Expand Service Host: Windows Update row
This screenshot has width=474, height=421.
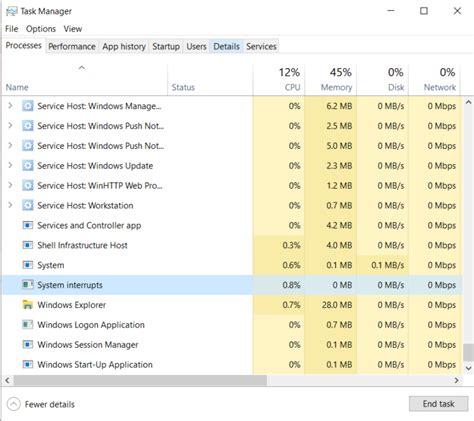pos(10,166)
